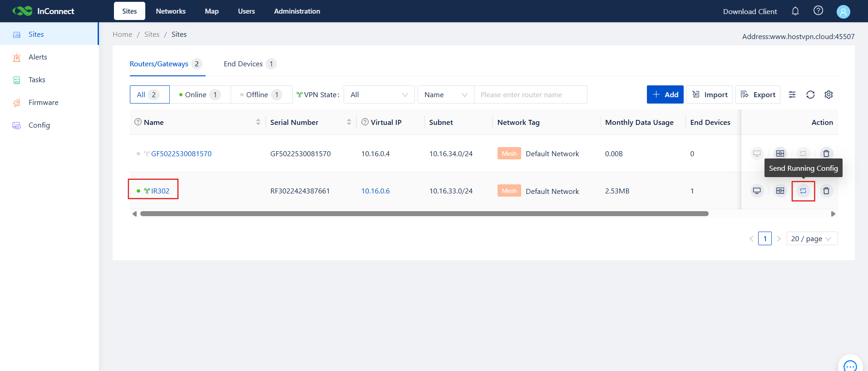Image resolution: width=868 pixels, height=371 pixels.
Task: Open notifications bell icon
Action: (795, 11)
